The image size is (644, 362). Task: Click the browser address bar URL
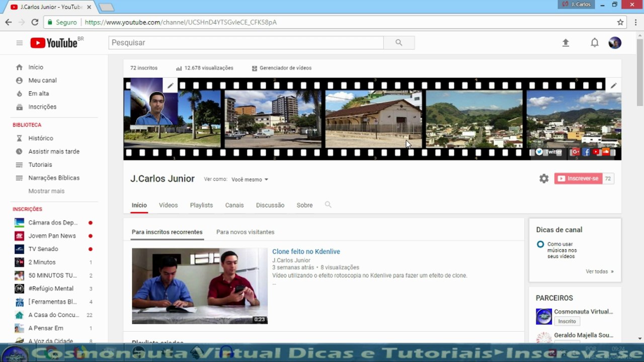click(181, 22)
